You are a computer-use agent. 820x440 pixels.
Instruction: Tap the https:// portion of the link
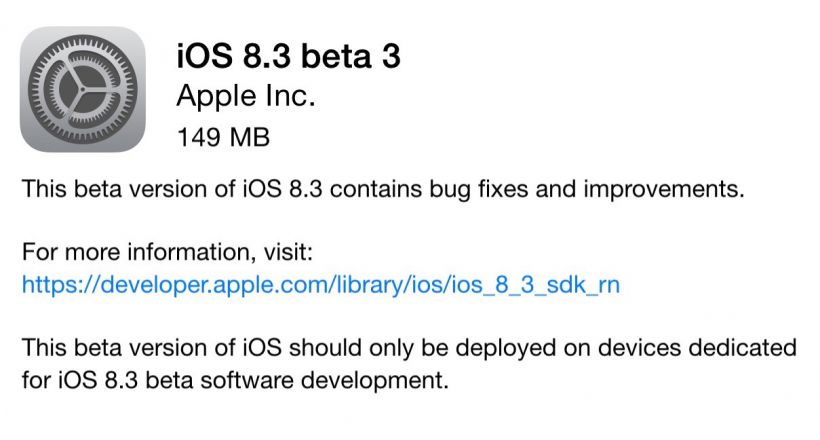click(61, 285)
